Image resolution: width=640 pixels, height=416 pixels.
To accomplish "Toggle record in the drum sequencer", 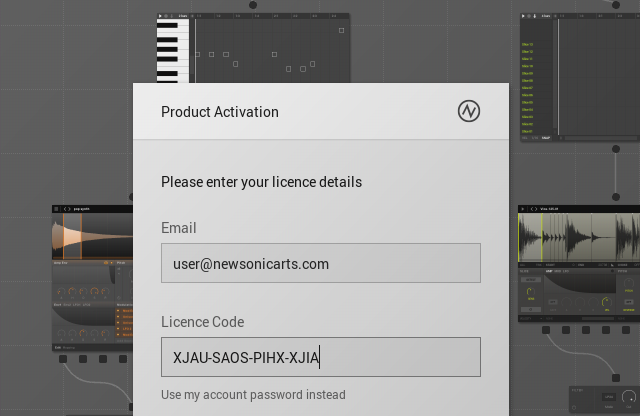I will pyautogui.click(x=529, y=16).
